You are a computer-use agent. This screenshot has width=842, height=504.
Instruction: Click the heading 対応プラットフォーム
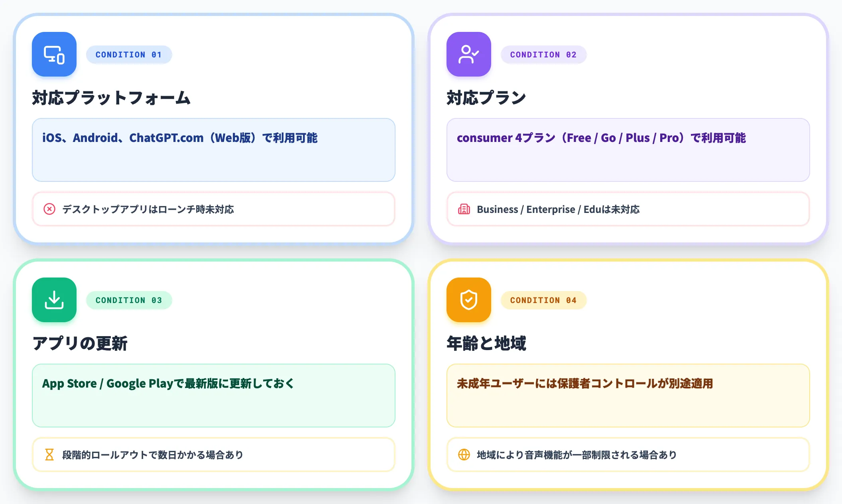[x=111, y=98]
